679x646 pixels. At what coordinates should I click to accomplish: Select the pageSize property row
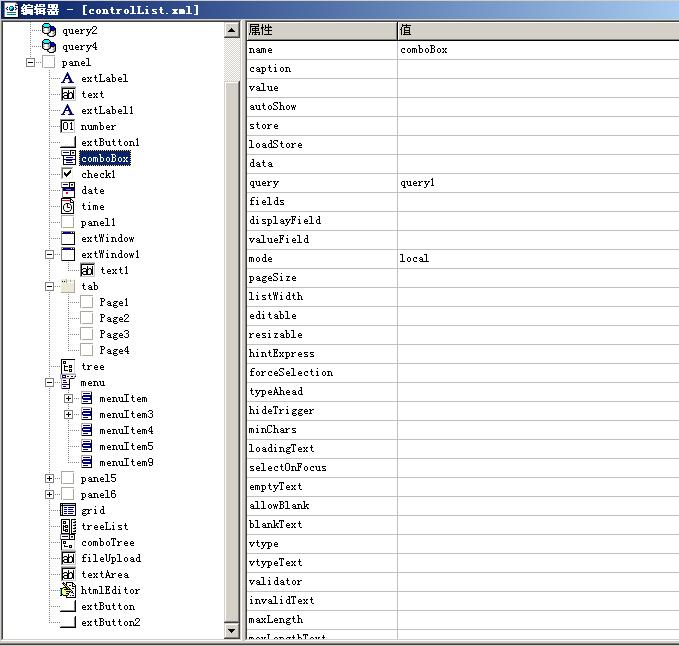tap(463, 278)
